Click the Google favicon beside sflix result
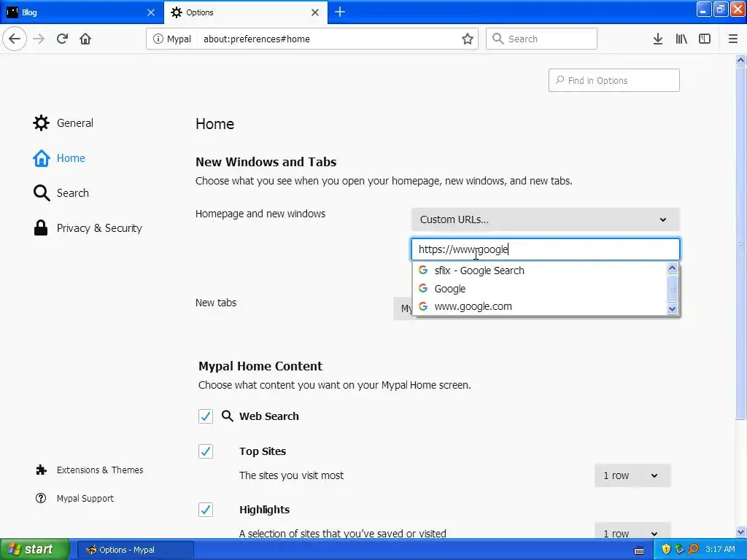Image resolution: width=747 pixels, height=560 pixels. point(423,270)
